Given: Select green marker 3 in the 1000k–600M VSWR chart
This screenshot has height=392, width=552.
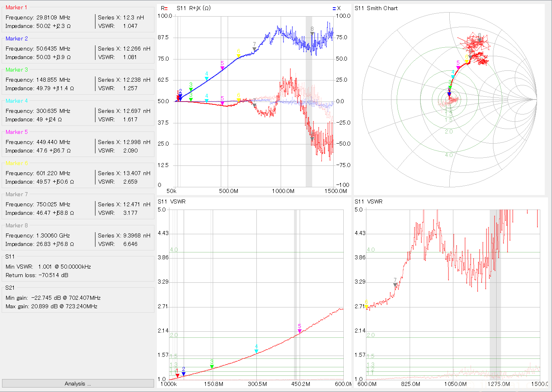Looking at the screenshot, I should point(212,367).
